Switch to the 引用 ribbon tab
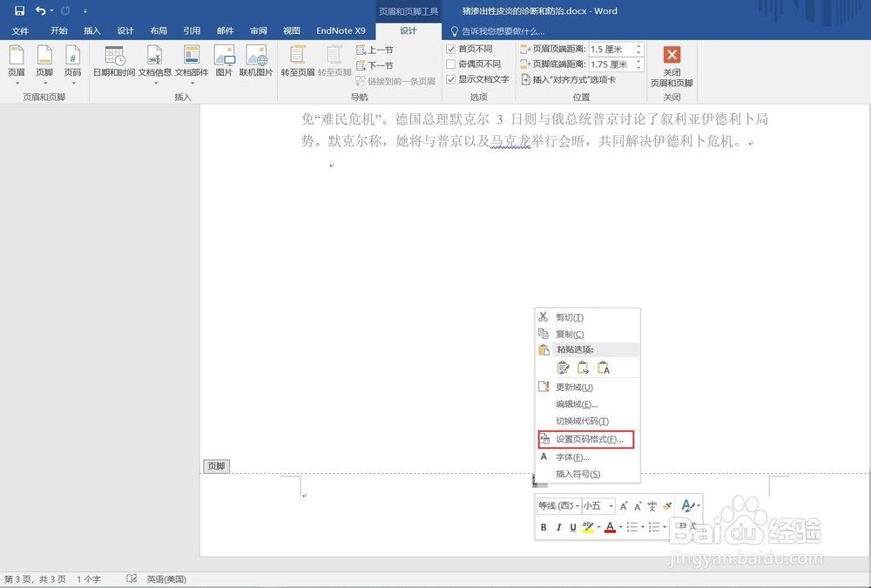This screenshot has width=871, height=588. pyautogui.click(x=192, y=31)
